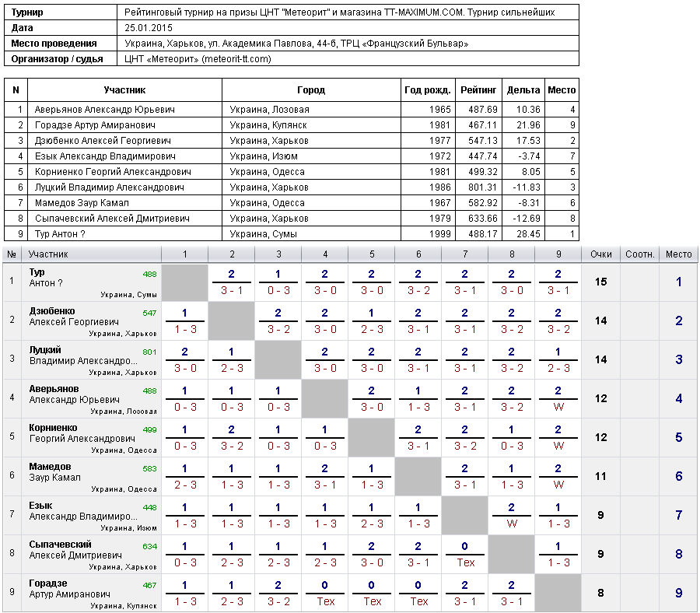Click 'Корниенко Георгий Александрович' in the participants list
This screenshot has width=700, height=613.
[113, 172]
